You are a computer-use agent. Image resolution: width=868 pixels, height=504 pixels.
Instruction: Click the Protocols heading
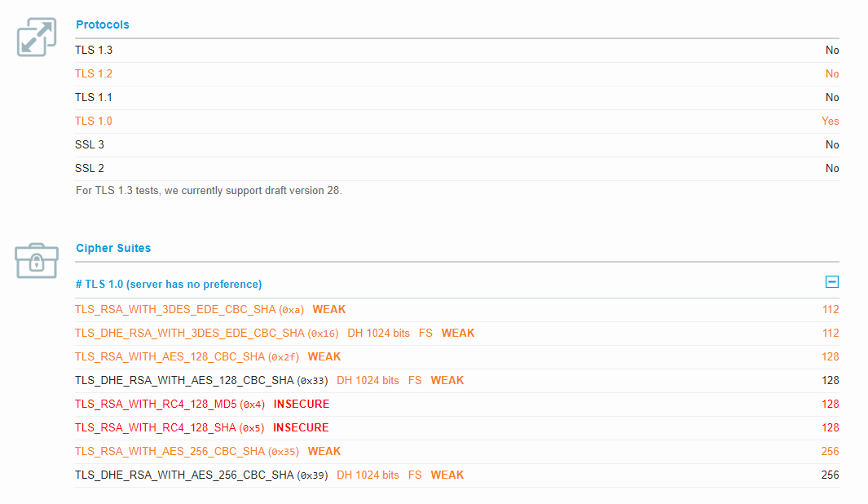103,24
